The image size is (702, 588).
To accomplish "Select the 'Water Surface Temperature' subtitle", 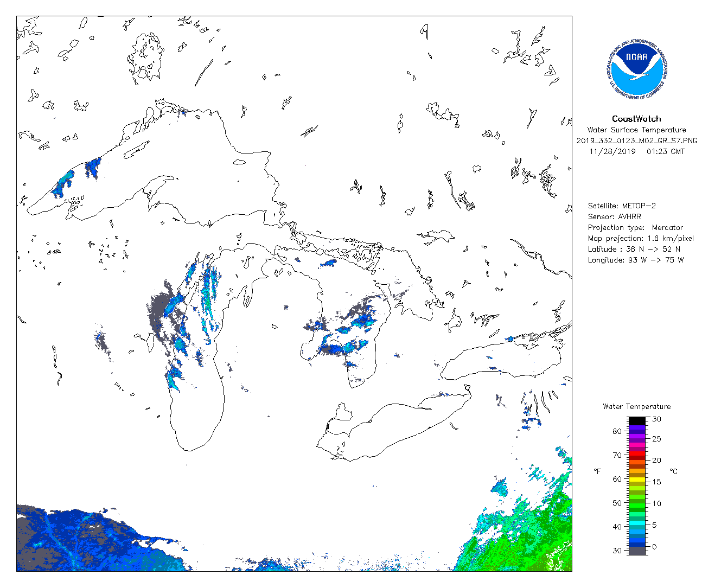I will (636, 130).
